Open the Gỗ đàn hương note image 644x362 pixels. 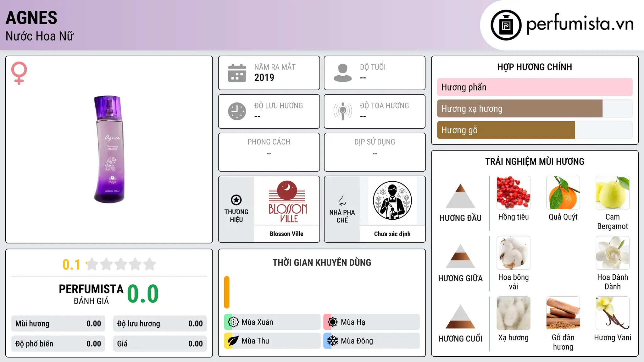(563, 313)
